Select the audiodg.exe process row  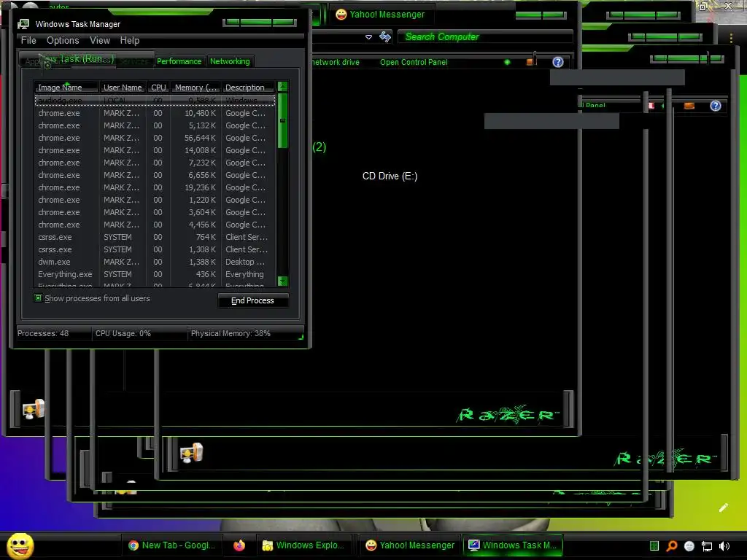click(155, 101)
